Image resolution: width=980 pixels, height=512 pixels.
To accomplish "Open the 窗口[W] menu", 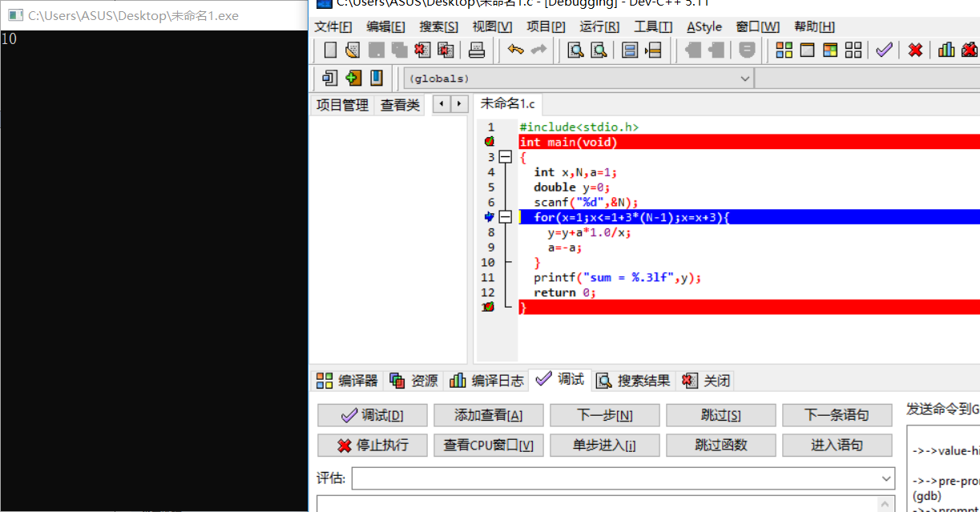I will 757,26.
